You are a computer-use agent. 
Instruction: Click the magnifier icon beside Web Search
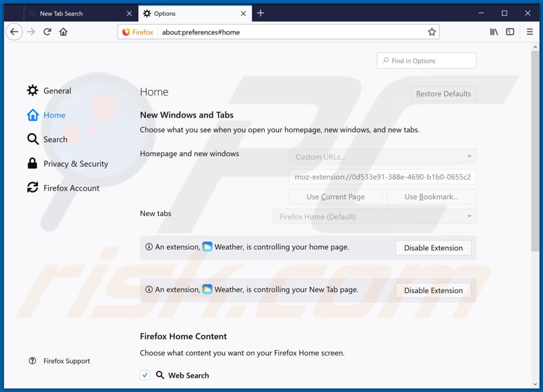point(160,375)
